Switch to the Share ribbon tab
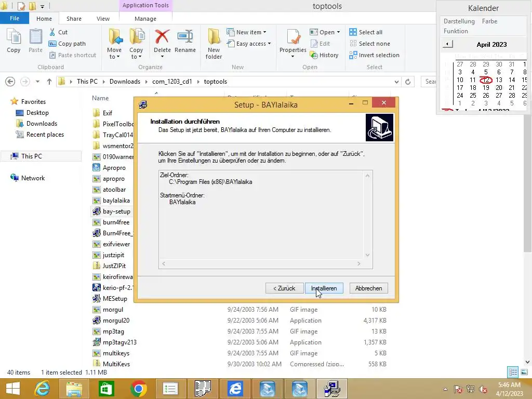This screenshot has width=532, height=399. click(74, 19)
